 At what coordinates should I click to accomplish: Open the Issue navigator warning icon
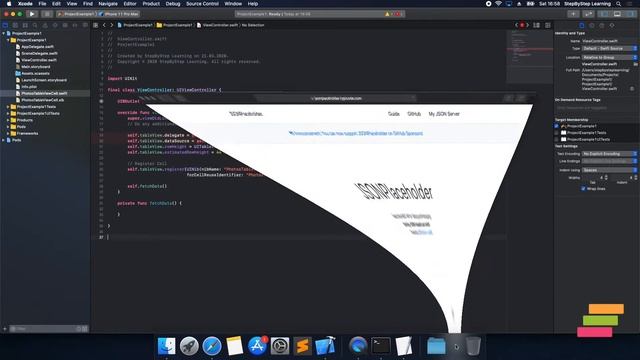[x=45, y=25]
